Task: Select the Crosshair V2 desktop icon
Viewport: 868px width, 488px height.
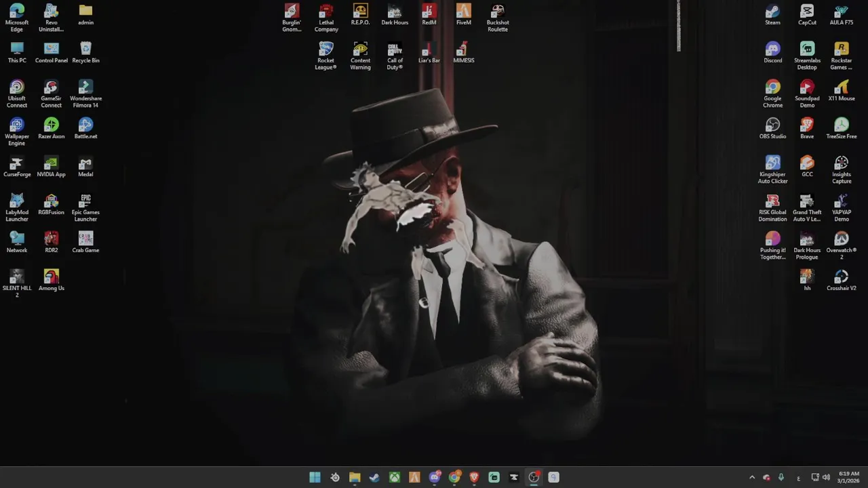Action: pos(842,280)
